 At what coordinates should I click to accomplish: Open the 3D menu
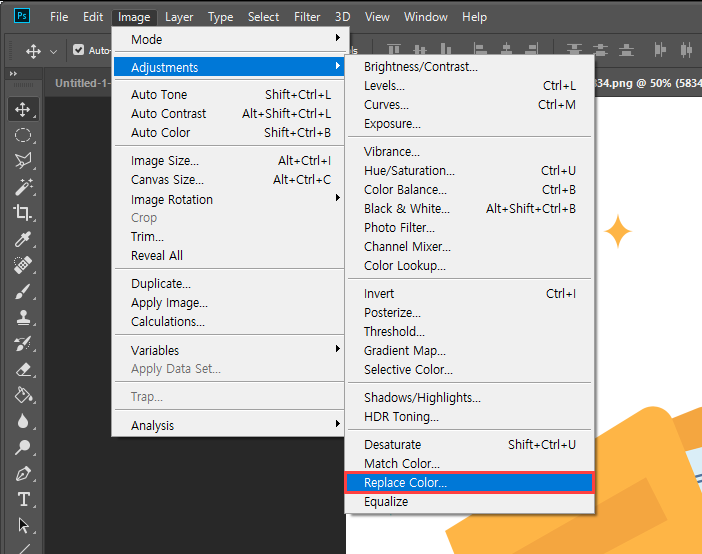pos(342,17)
